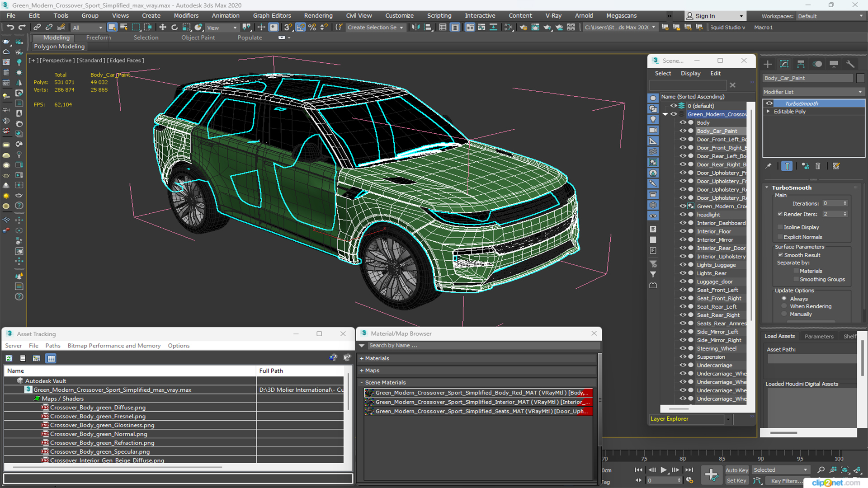Screen dimensions: 868x488
Task: Toggle Explicit Normals checkbox
Action: 780,237
